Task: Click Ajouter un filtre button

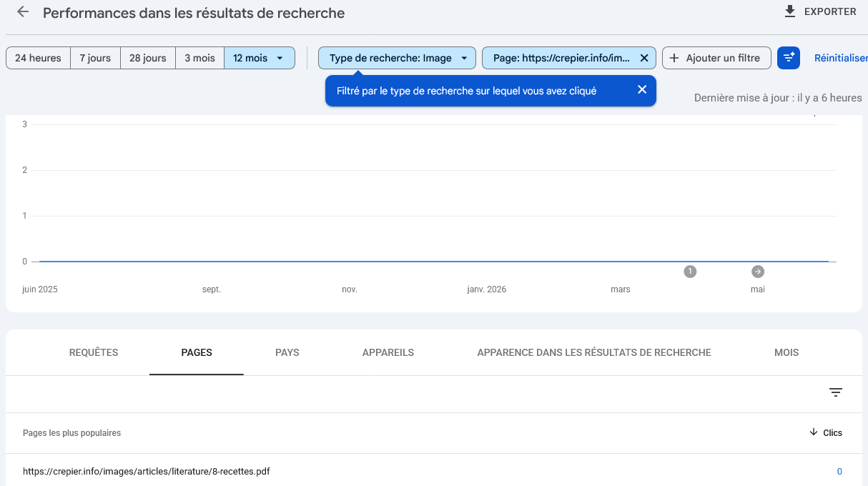Action: click(716, 58)
